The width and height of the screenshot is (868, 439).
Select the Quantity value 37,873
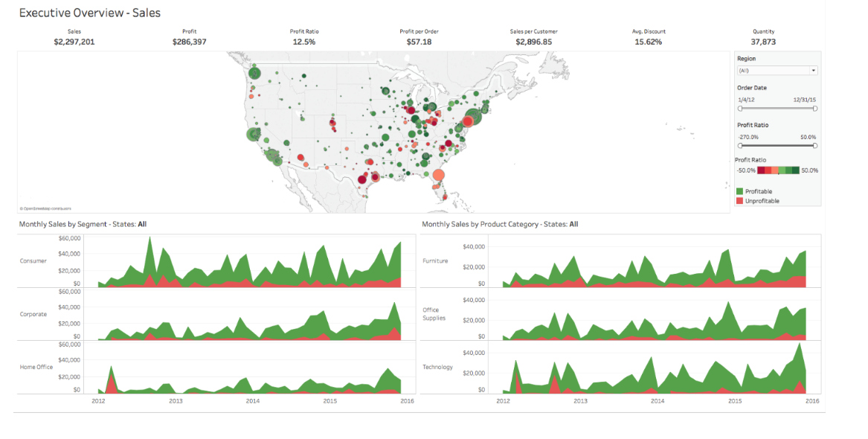(763, 42)
